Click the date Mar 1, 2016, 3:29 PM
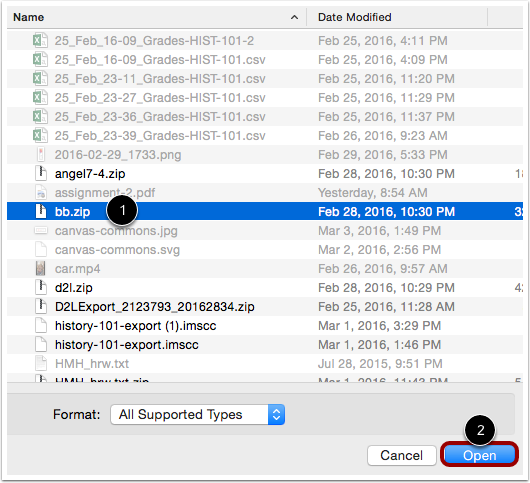This screenshot has height=483, width=530. [x=379, y=325]
